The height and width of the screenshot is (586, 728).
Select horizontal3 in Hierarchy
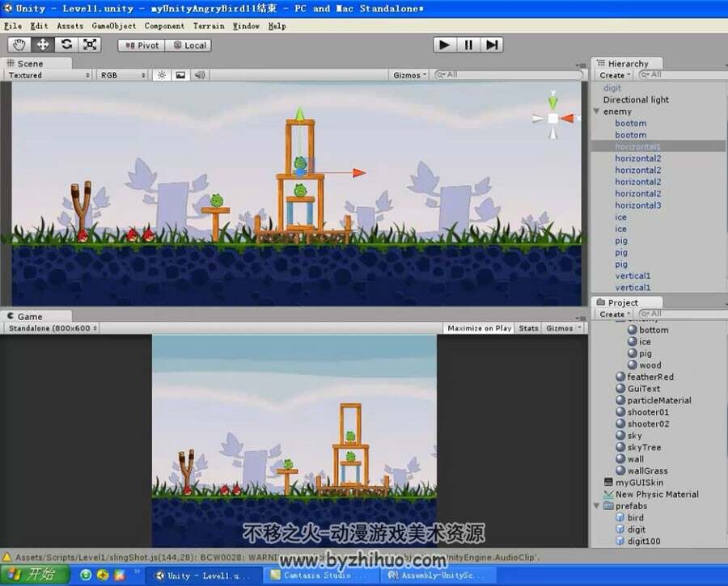pos(638,205)
